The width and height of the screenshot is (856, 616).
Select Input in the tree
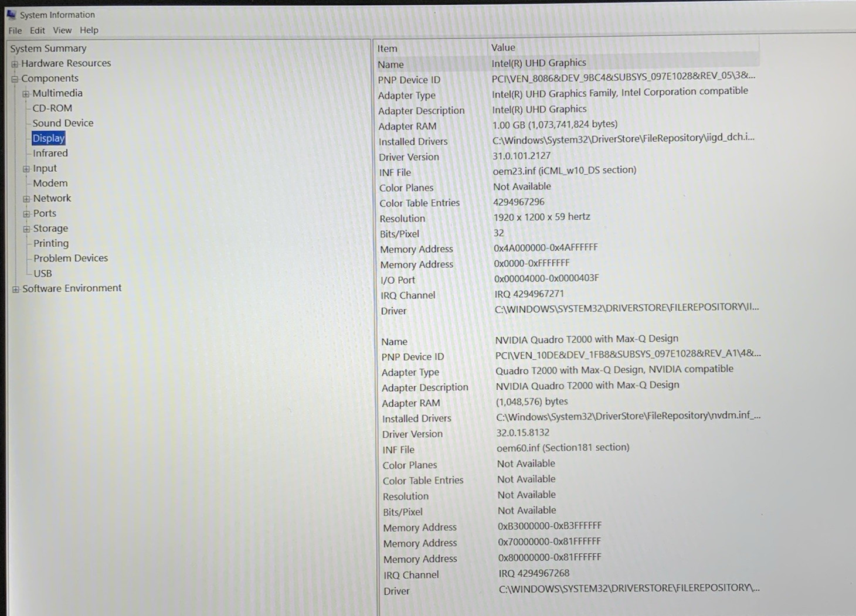(45, 168)
